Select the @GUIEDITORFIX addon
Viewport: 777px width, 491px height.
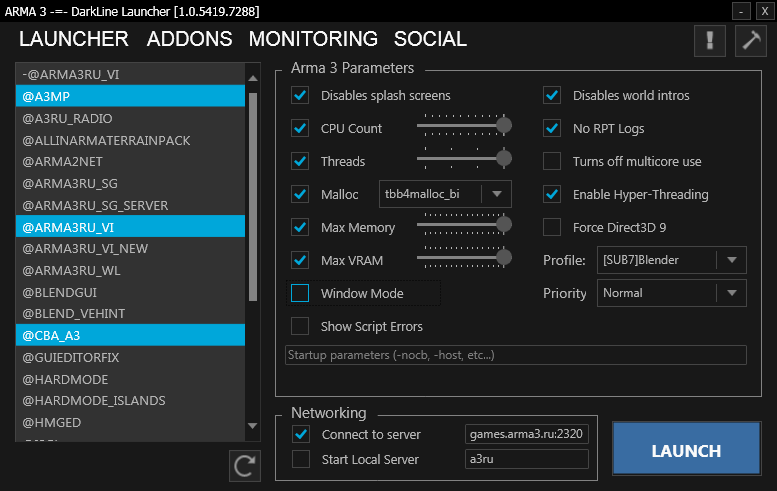point(130,357)
